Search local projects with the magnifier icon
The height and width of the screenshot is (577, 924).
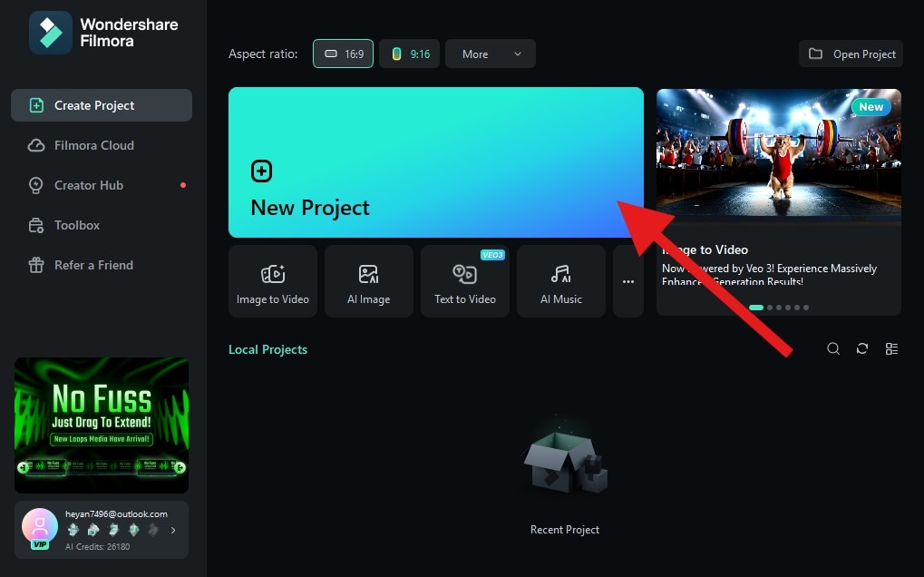[x=833, y=348]
